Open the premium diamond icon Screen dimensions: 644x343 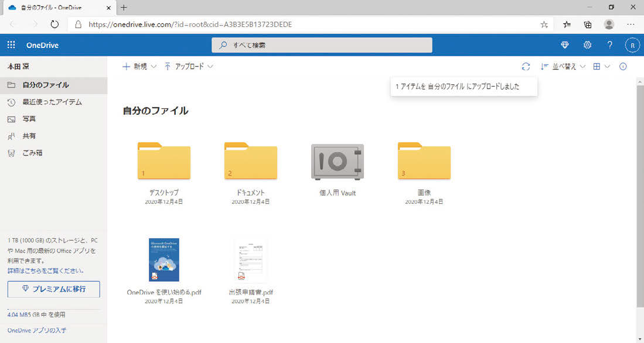[564, 44]
